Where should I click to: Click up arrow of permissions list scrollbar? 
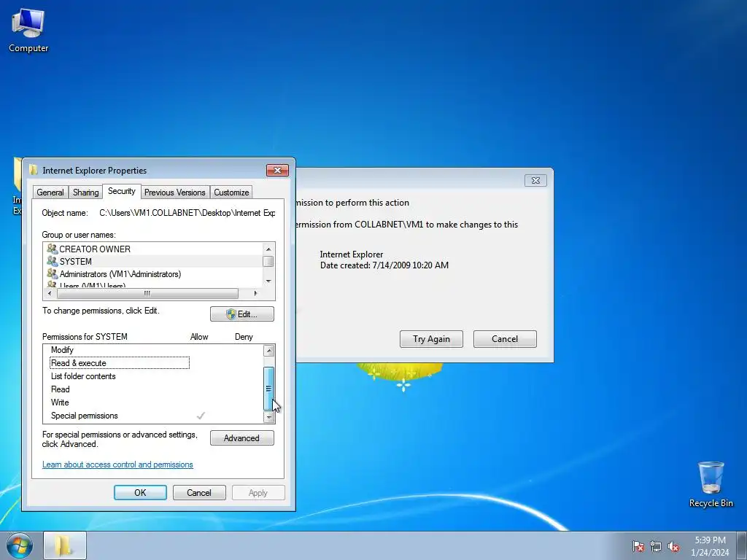[x=268, y=351]
